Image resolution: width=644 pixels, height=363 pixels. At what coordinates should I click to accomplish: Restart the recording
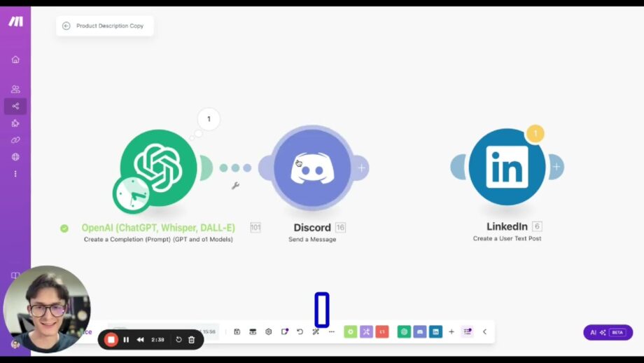[x=178, y=340]
